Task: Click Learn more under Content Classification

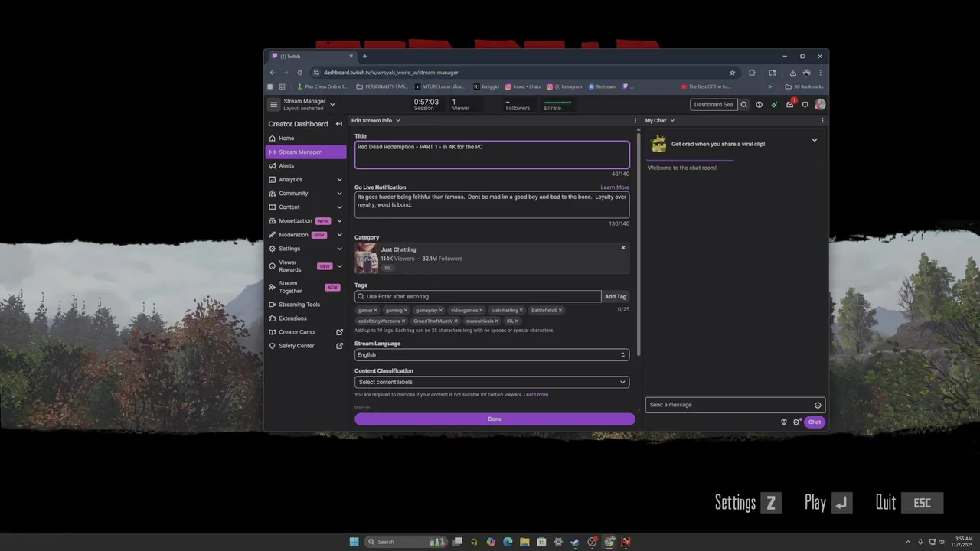Action: point(536,395)
